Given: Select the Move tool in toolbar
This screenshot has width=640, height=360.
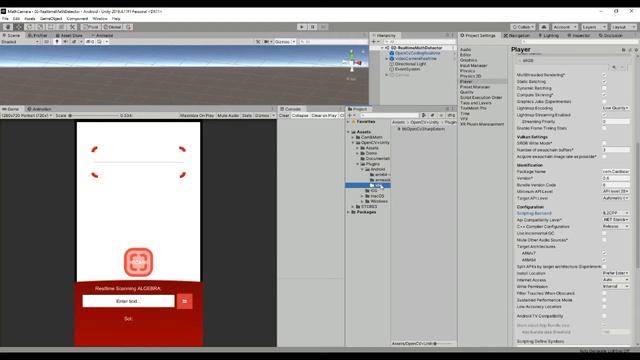Looking at the screenshot, I should pos(19,27).
